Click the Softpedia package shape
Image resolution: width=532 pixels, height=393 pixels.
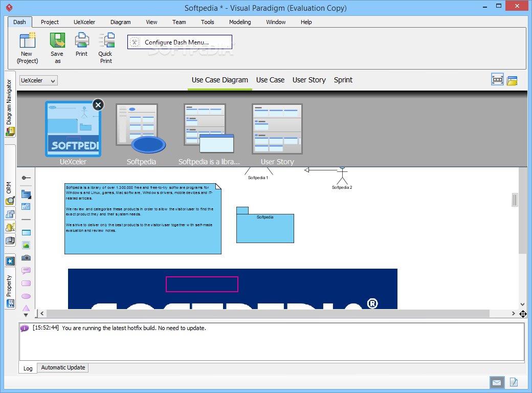265,225
